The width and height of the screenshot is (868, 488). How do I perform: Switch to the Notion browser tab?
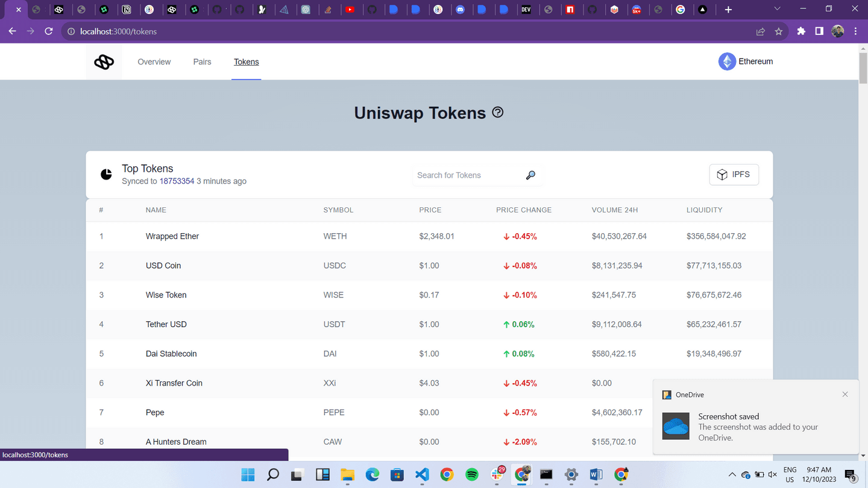click(127, 10)
